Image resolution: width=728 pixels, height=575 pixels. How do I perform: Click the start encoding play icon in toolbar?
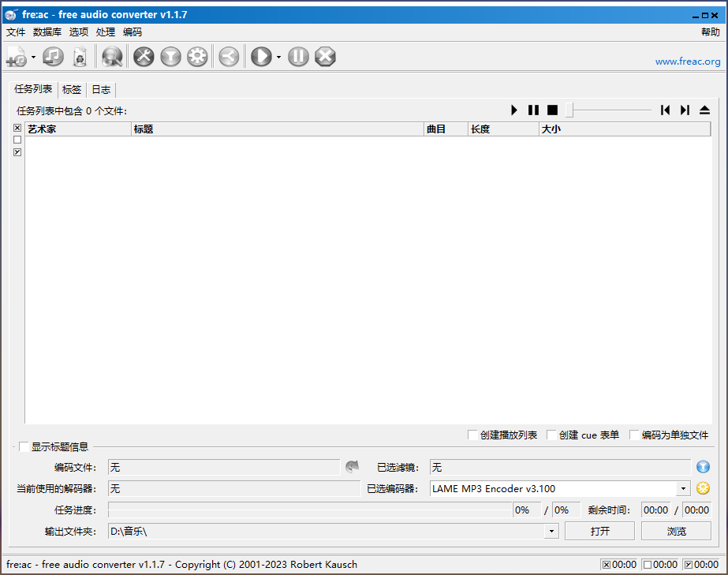pyautogui.click(x=260, y=57)
